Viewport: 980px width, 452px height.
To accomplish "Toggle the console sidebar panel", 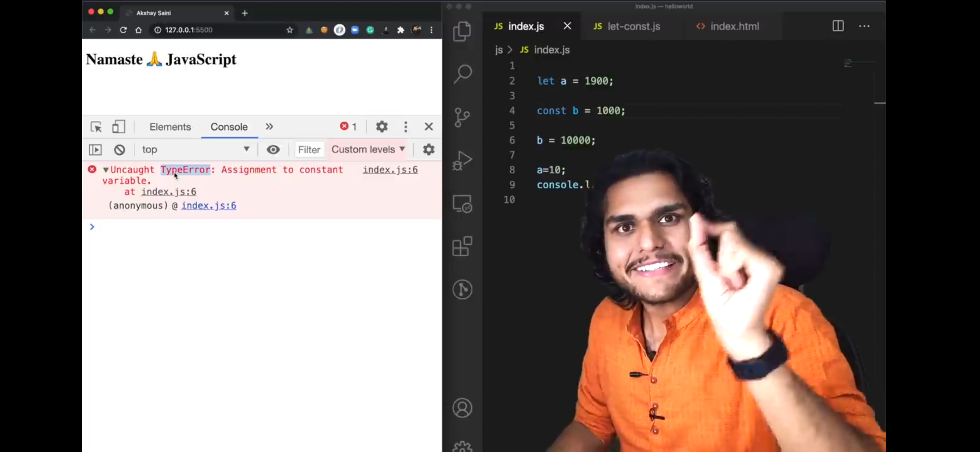I will (95, 149).
